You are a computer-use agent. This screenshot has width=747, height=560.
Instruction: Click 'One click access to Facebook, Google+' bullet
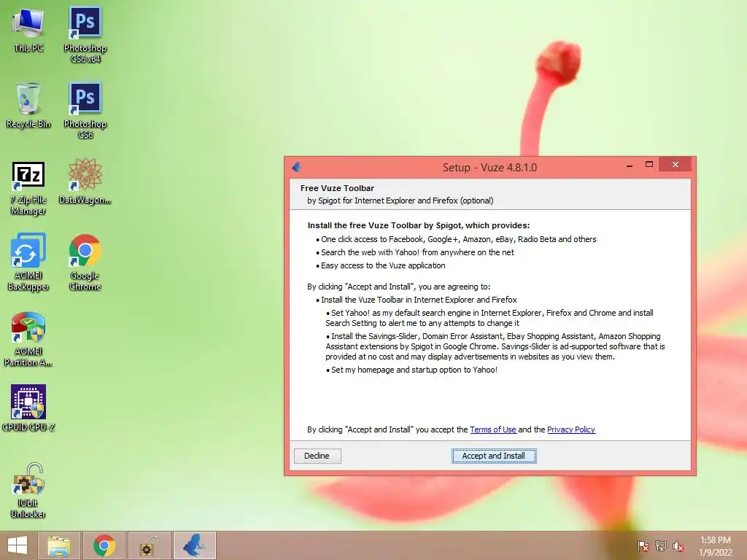(458, 239)
